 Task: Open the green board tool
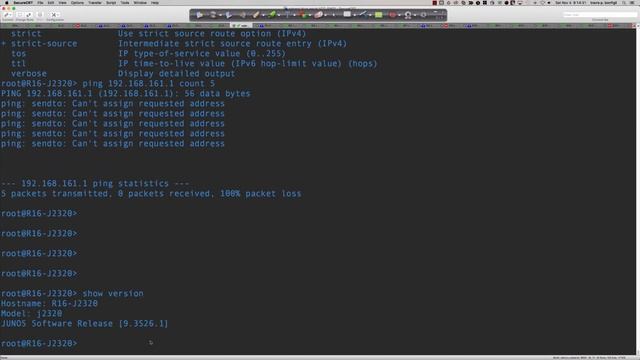pyautogui.click(x=379, y=15)
